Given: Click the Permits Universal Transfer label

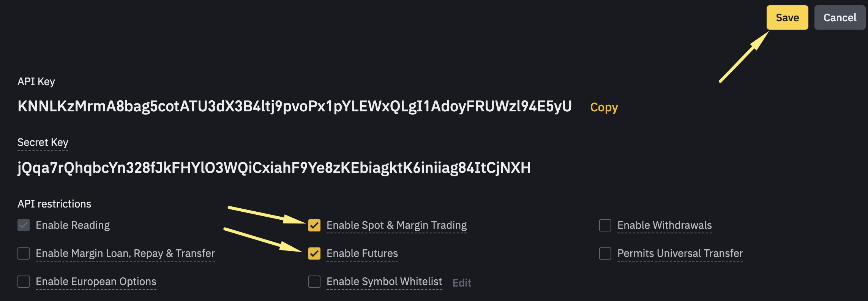Looking at the screenshot, I should 680,253.
